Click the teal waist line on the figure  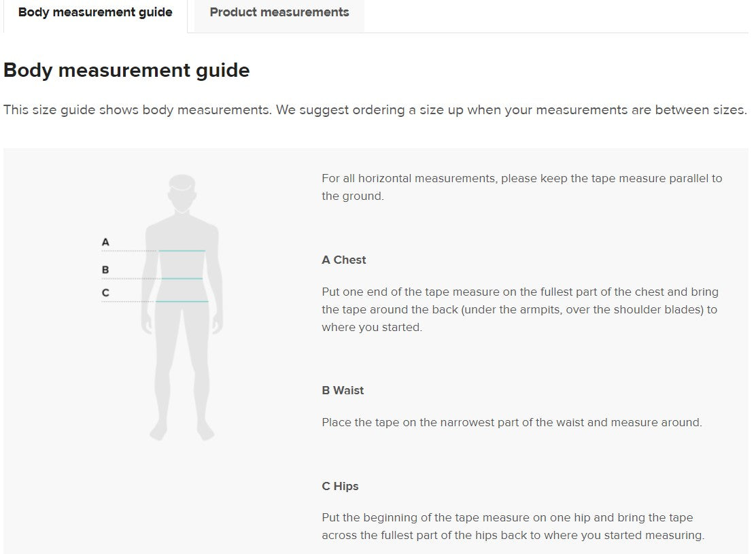(182, 279)
